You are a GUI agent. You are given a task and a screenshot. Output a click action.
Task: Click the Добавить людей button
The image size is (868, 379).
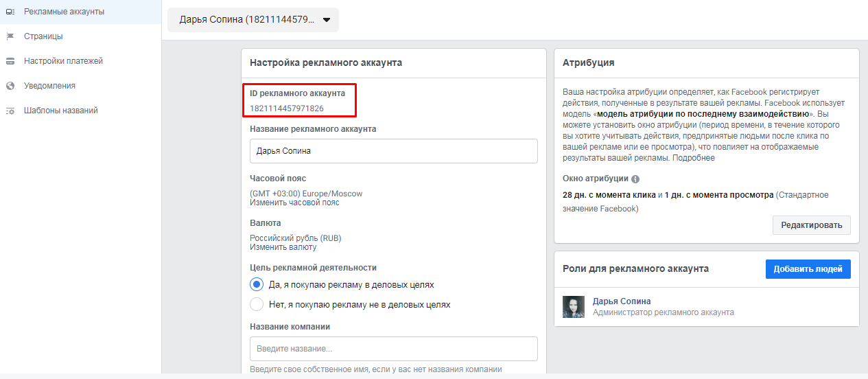coord(808,269)
